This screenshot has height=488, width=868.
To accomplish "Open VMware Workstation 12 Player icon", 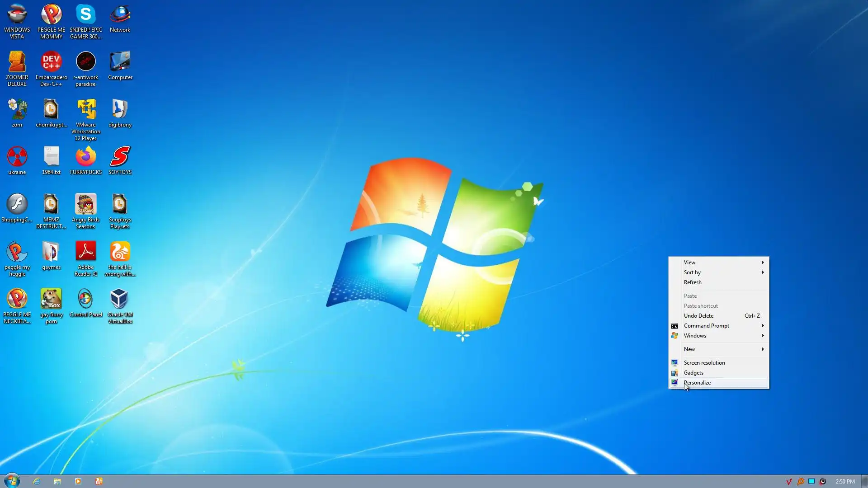I will (86, 109).
